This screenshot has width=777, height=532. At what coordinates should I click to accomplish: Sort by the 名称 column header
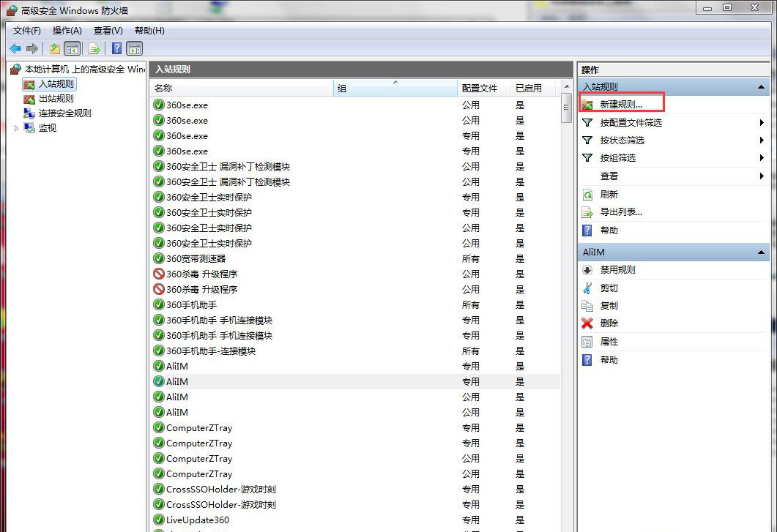pos(242,88)
